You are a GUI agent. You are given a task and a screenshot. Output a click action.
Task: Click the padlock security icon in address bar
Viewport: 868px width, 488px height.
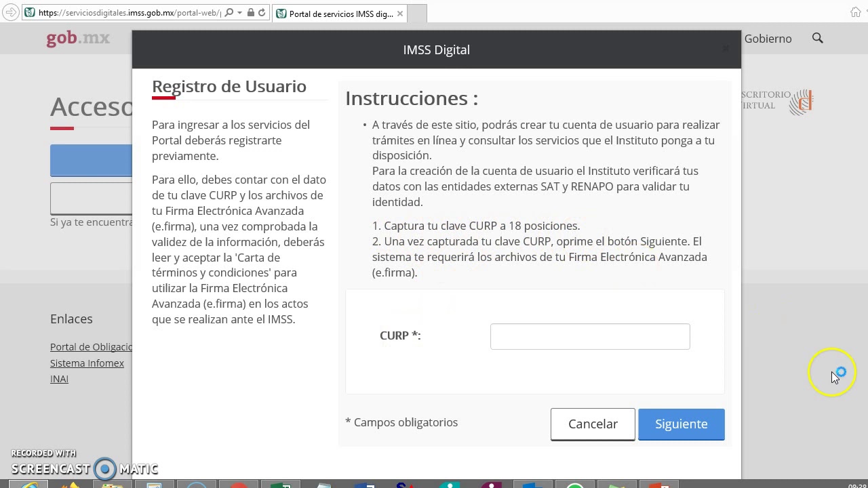(251, 13)
